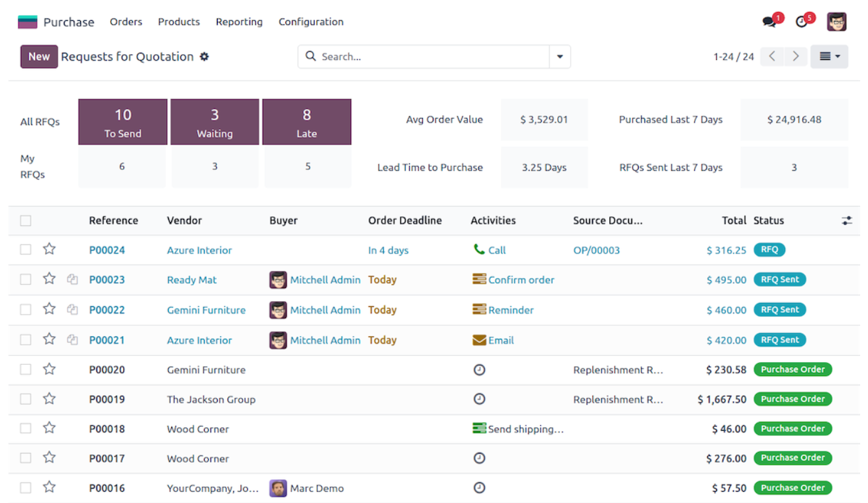Open the Reporting menu
This screenshot has width=868, height=503.
point(239,22)
